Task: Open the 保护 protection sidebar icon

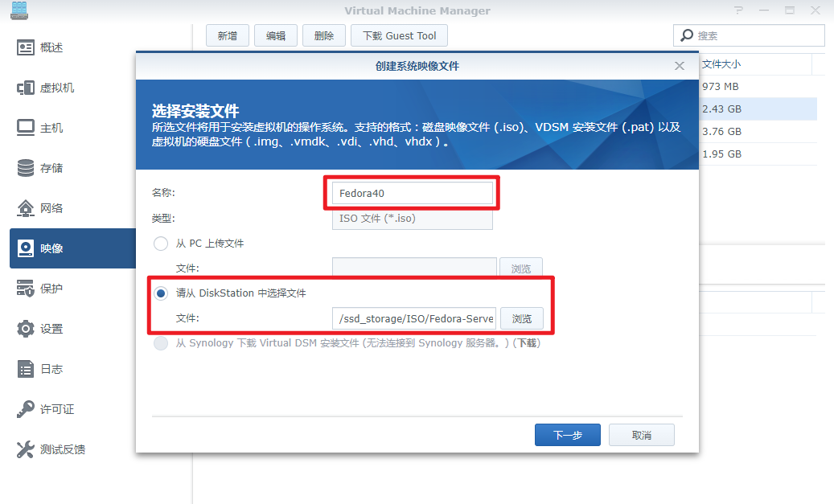Action: [26, 289]
